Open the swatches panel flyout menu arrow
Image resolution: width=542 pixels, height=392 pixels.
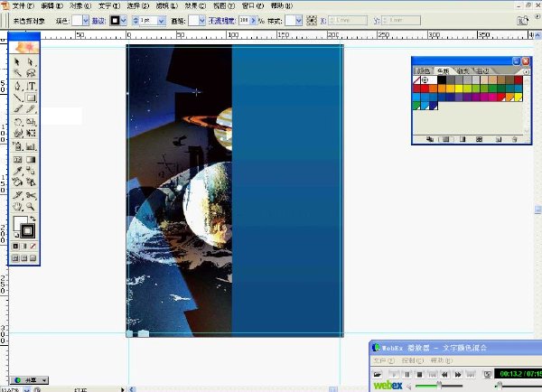tap(526, 71)
